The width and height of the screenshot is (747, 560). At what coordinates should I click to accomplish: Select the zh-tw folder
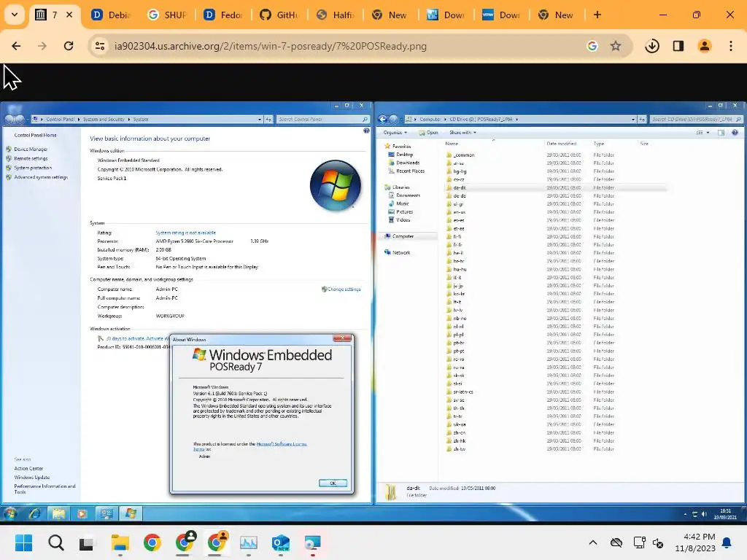(x=460, y=449)
